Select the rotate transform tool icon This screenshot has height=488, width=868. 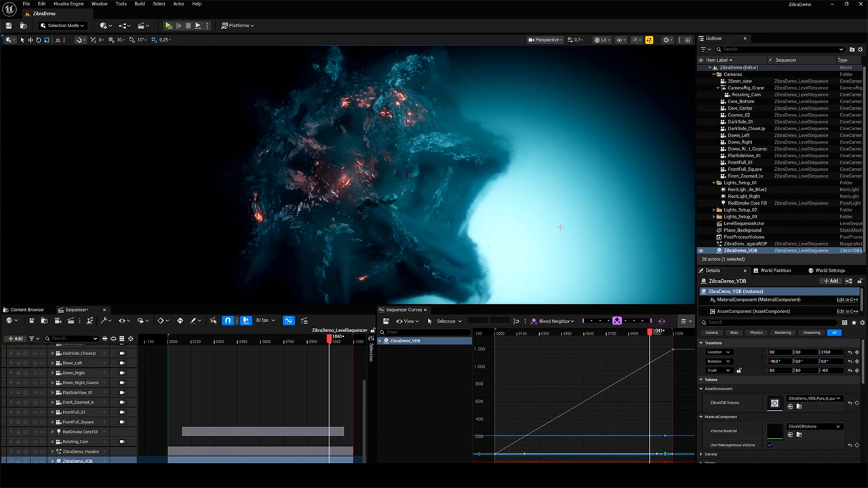point(38,40)
